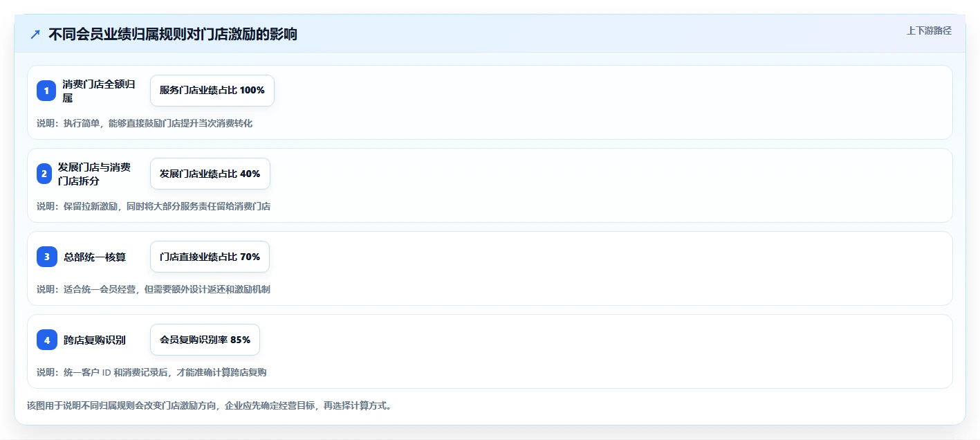The width and height of the screenshot is (980, 440).
Task: Click the 上下游路径 label
Action: [x=929, y=30]
